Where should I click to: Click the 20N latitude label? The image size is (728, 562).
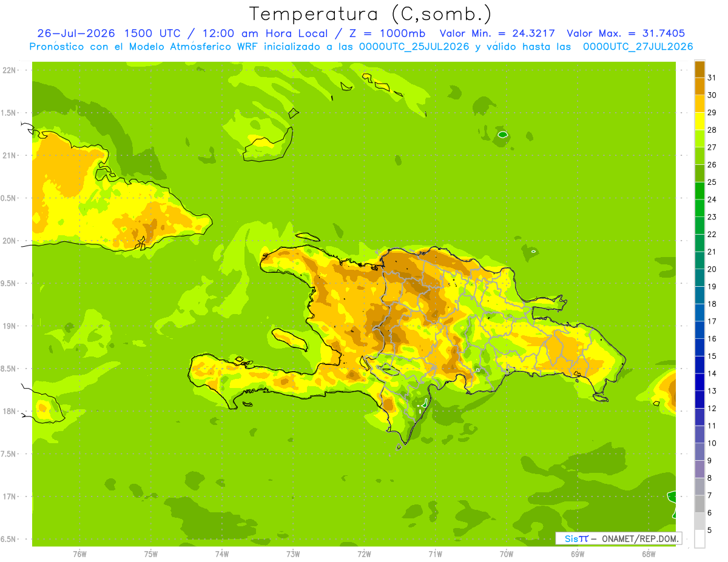click(10, 241)
